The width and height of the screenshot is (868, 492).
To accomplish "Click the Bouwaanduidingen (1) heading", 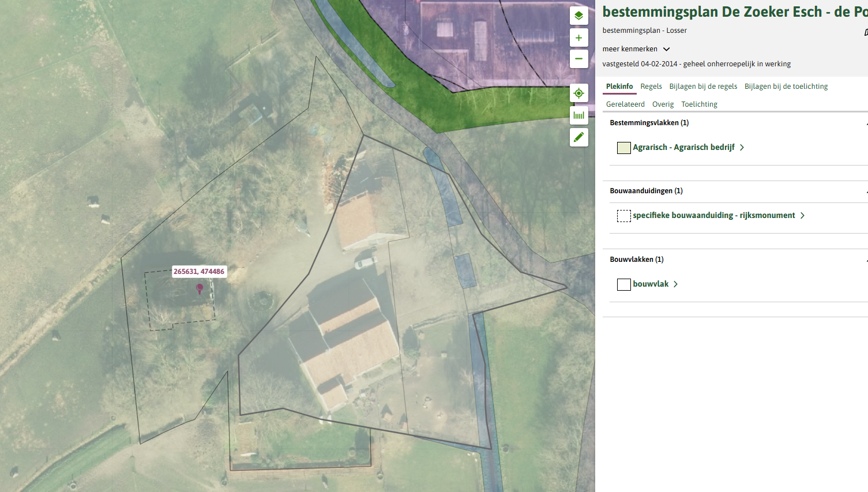I will coord(647,191).
